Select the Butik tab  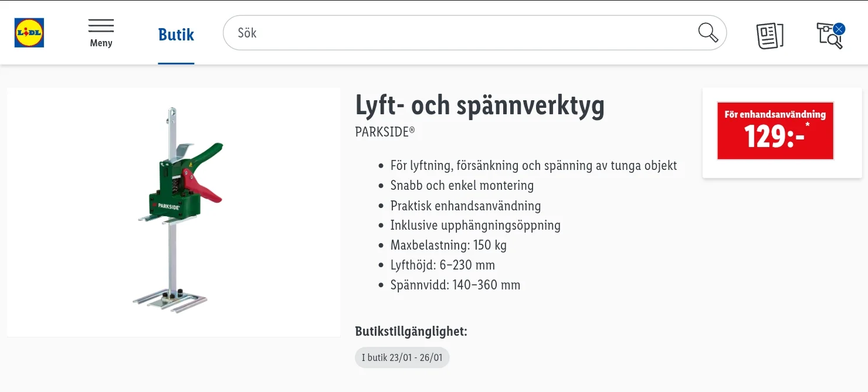pyautogui.click(x=176, y=35)
